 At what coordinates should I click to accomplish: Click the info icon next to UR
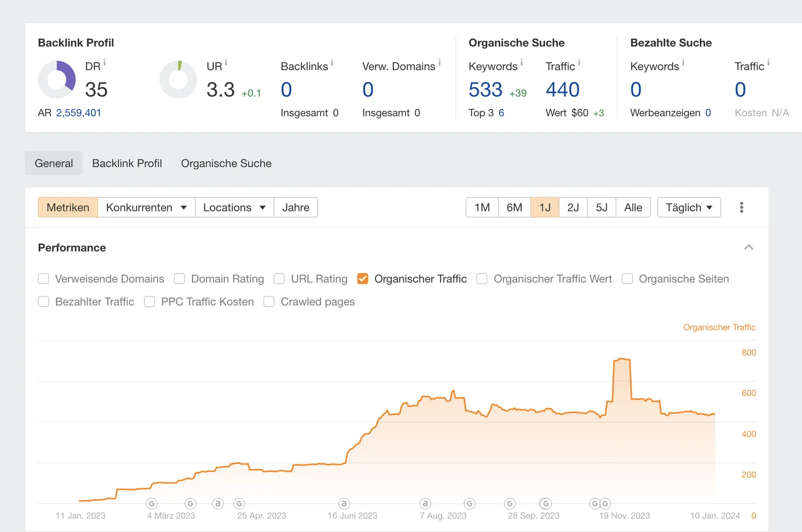coord(226,63)
